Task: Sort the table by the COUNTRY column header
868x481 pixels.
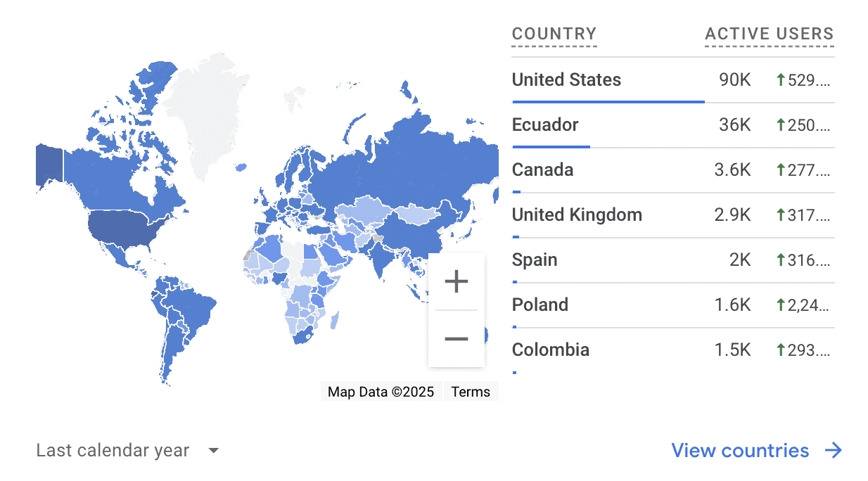Action: 554,33
